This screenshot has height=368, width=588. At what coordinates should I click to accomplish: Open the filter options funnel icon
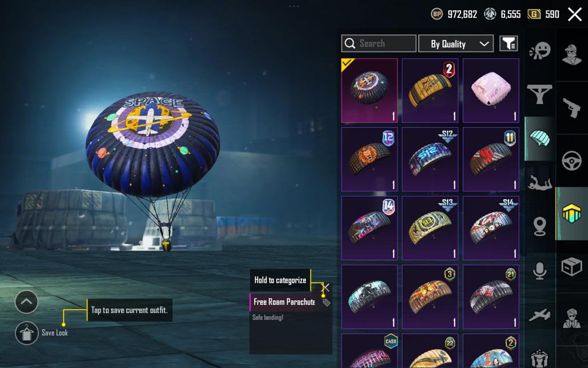[x=509, y=43]
